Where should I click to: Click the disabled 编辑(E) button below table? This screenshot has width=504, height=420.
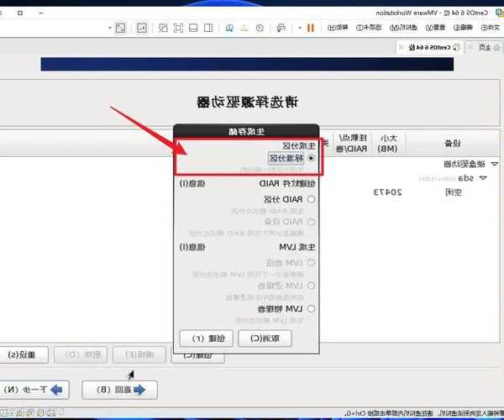coord(139,355)
